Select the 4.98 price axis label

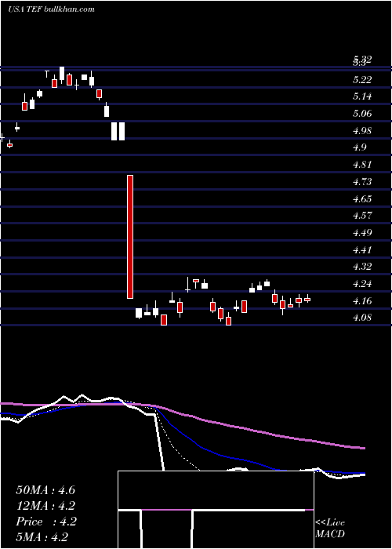[x=362, y=131]
